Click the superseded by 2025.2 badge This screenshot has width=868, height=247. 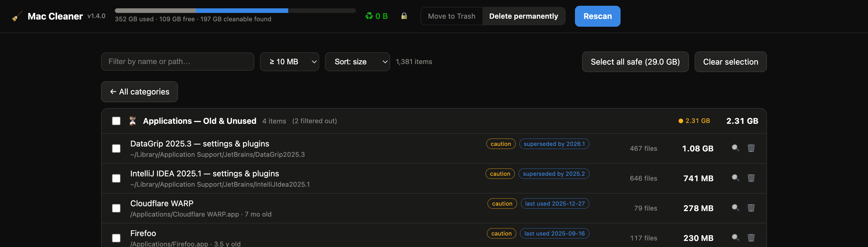click(554, 173)
